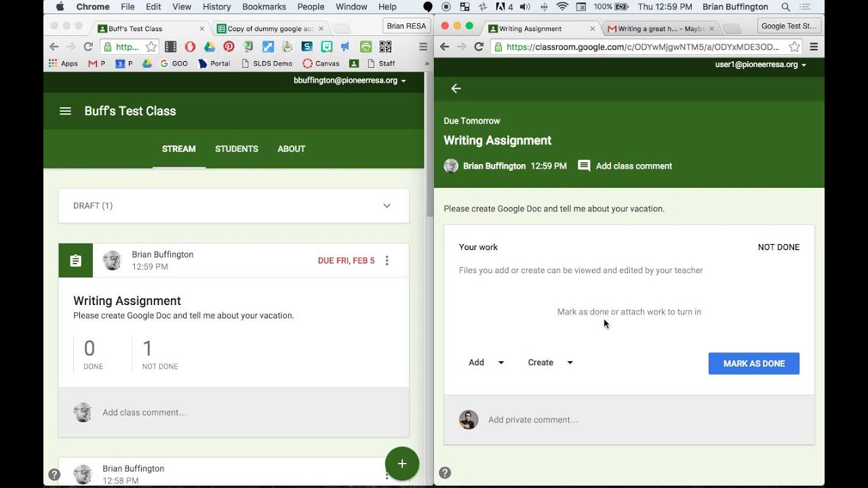Select the STREAM tab

click(x=179, y=149)
